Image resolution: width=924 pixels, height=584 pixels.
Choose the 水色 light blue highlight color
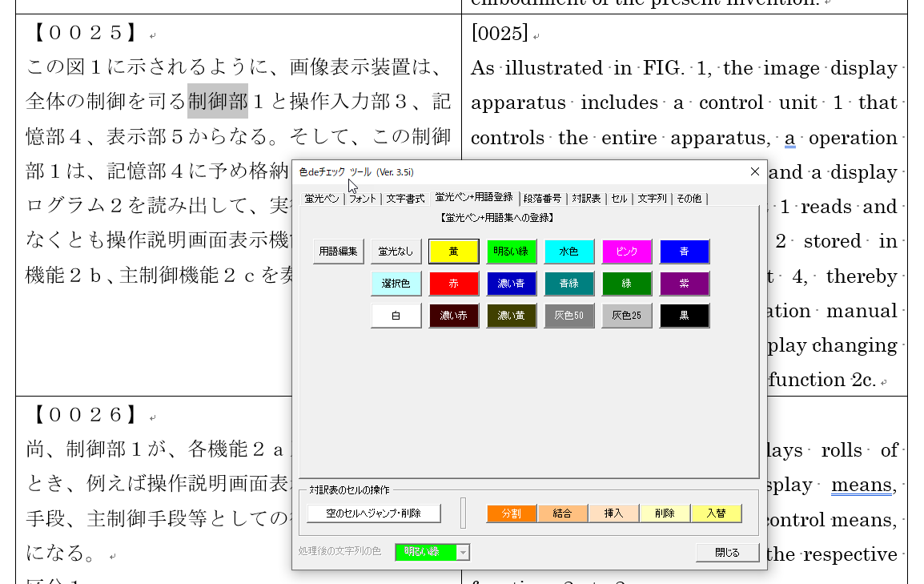point(569,252)
